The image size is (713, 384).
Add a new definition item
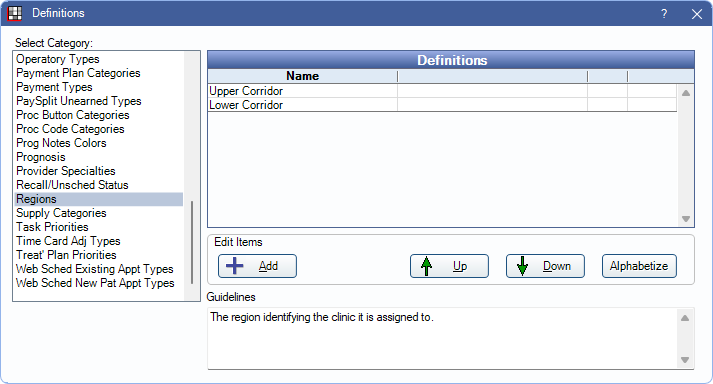click(x=257, y=266)
